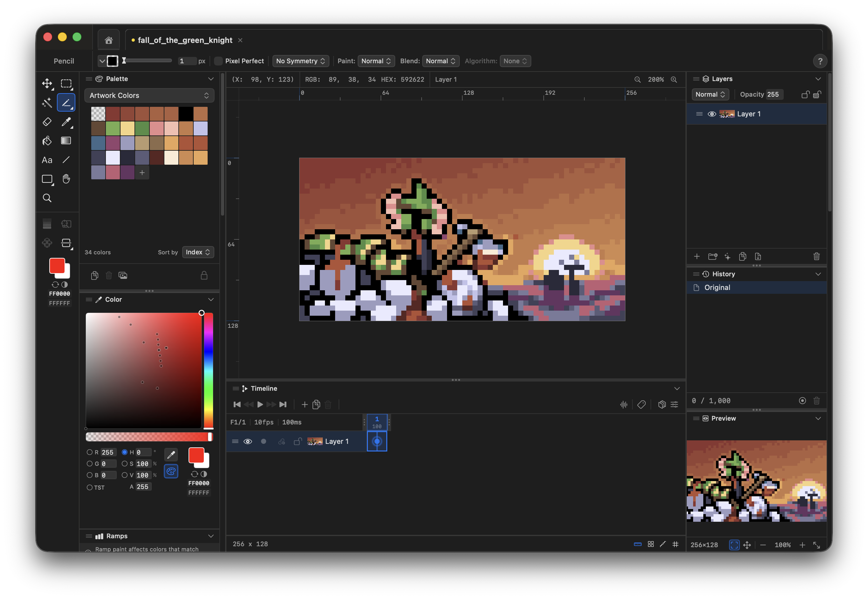This screenshot has height=599, width=868.
Task: Open the frame tags icon in Timeline
Action: click(x=641, y=405)
